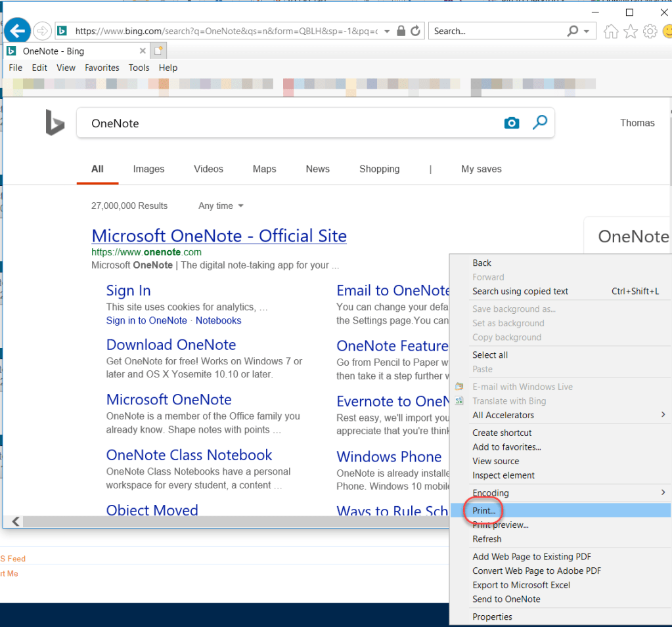Search by image using the camera icon
Screen dimensions: 672x627
coord(512,122)
